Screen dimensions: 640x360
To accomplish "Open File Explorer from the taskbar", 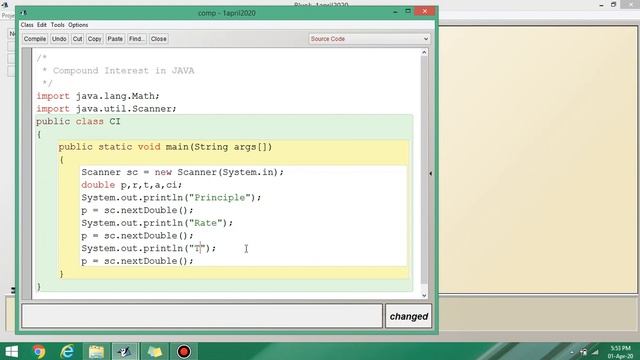I will pyautogui.click(x=96, y=351).
